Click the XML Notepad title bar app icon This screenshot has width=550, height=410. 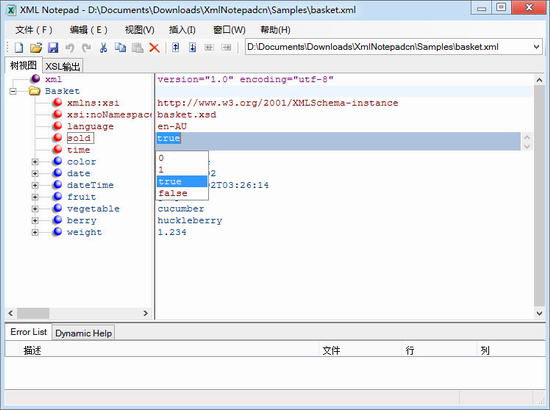(x=12, y=10)
